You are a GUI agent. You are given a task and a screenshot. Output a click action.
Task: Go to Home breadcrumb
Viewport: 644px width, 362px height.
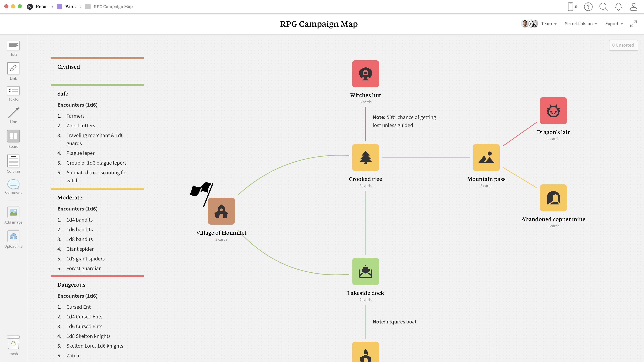coord(41,7)
